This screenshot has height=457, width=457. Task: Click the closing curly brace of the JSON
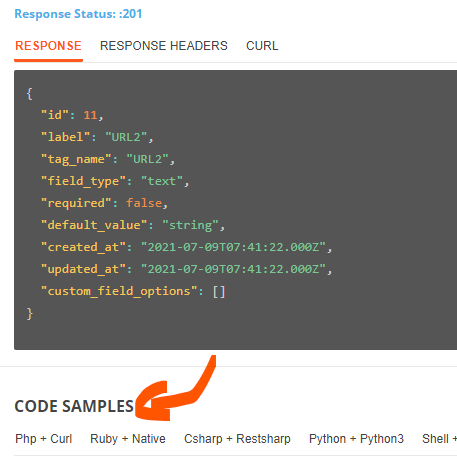pos(29,314)
